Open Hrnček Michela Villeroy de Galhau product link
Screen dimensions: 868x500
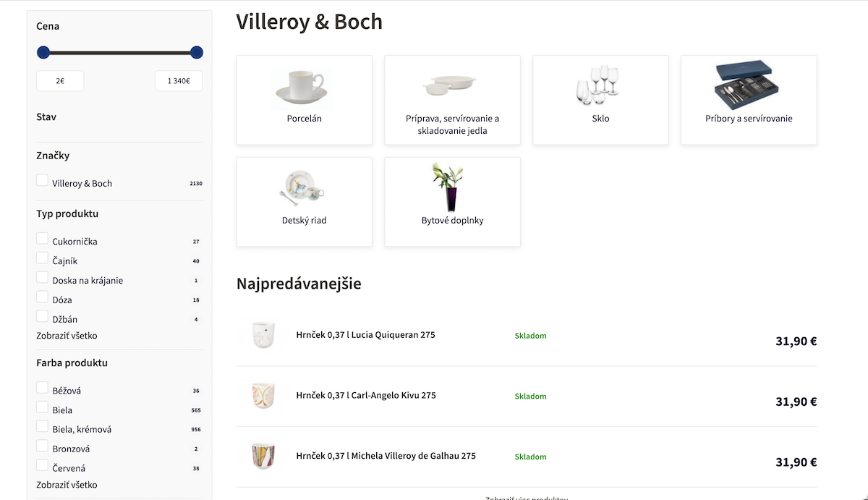pos(386,456)
